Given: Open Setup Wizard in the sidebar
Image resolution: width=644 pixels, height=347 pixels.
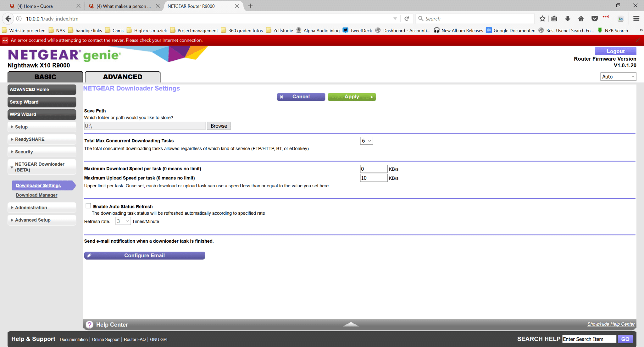Looking at the screenshot, I should [42, 102].
